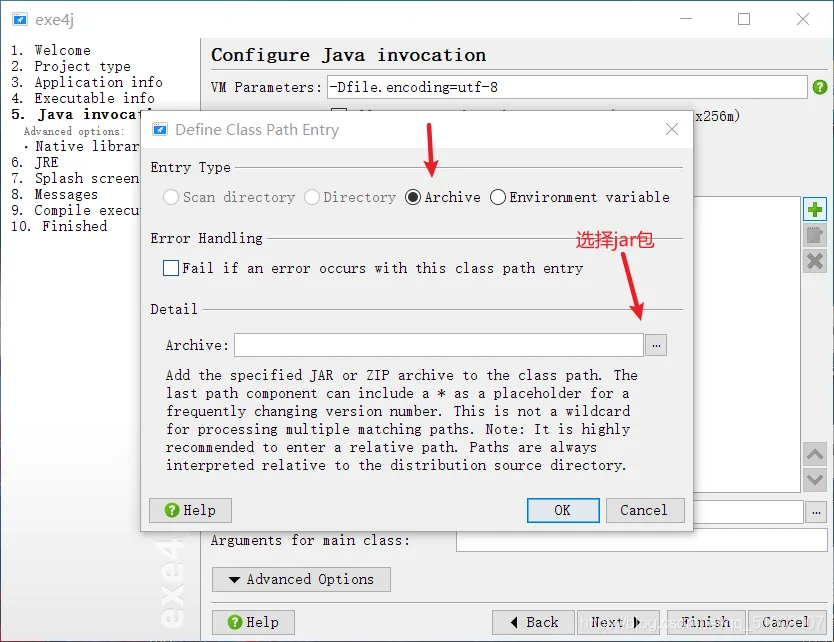Screen dimensions: 834x642
Task: Open the Application info step
Action: click(x=87, y=82)
